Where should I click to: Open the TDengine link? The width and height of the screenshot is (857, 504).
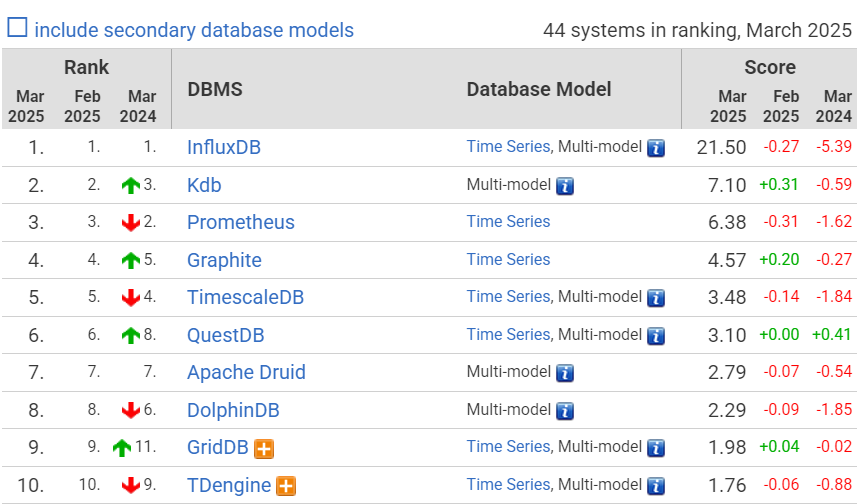coord(229,485)
